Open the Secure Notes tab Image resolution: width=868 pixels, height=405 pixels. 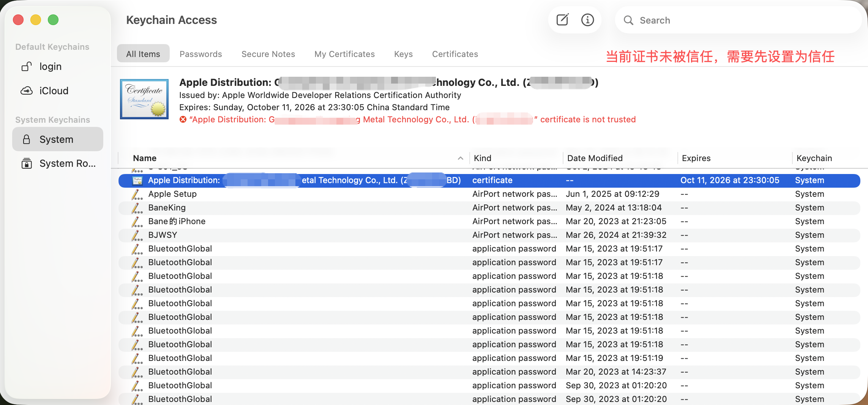pyautogui.click(x=268, y=54)
